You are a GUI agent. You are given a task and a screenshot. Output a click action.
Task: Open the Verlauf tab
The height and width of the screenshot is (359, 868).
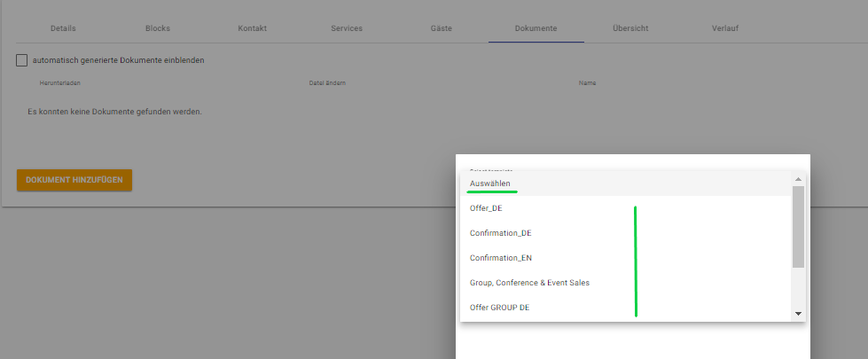[x=725, y=28]
